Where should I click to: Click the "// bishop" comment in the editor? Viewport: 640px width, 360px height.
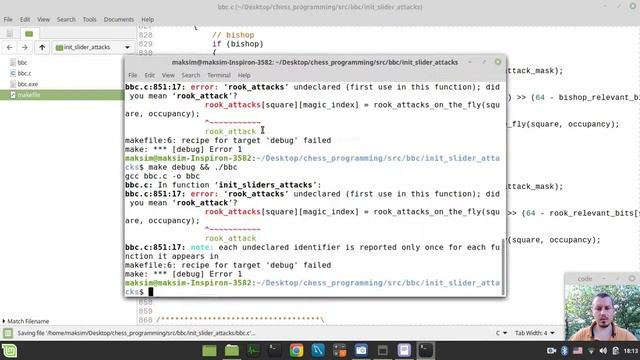pos(233,35)
